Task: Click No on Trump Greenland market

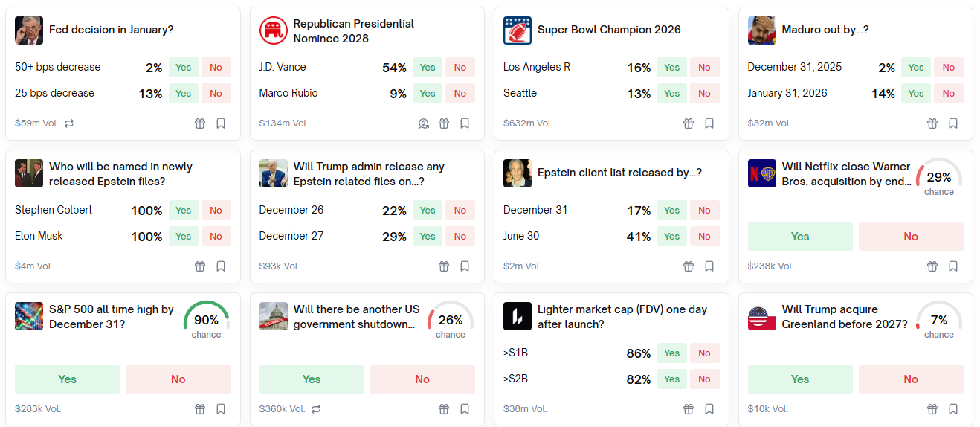Action: (x=911, y=379)
